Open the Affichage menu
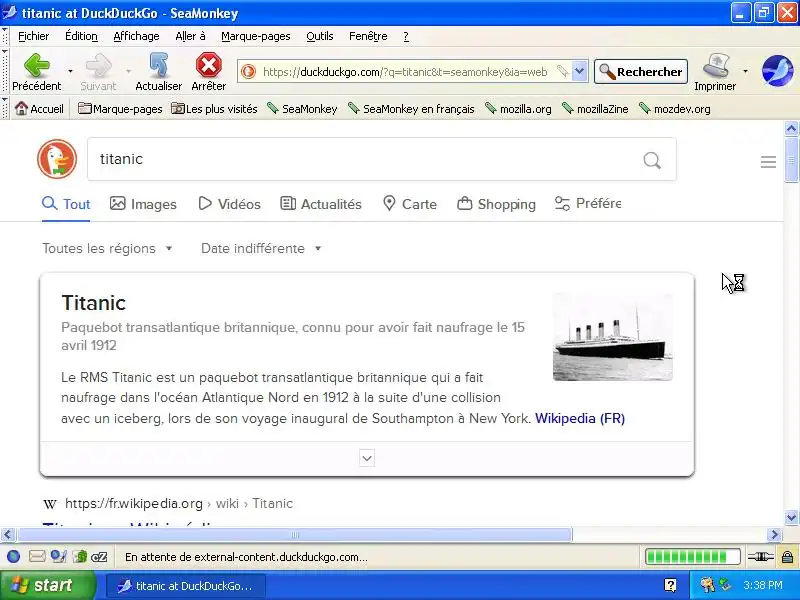Screen dimensions: 800x600 [x=136, y=36]
